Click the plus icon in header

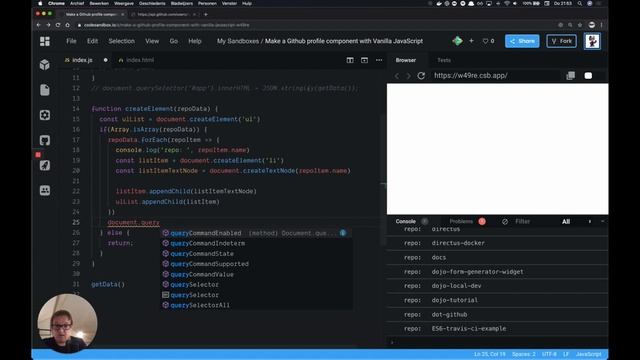(x=471, y=41)
